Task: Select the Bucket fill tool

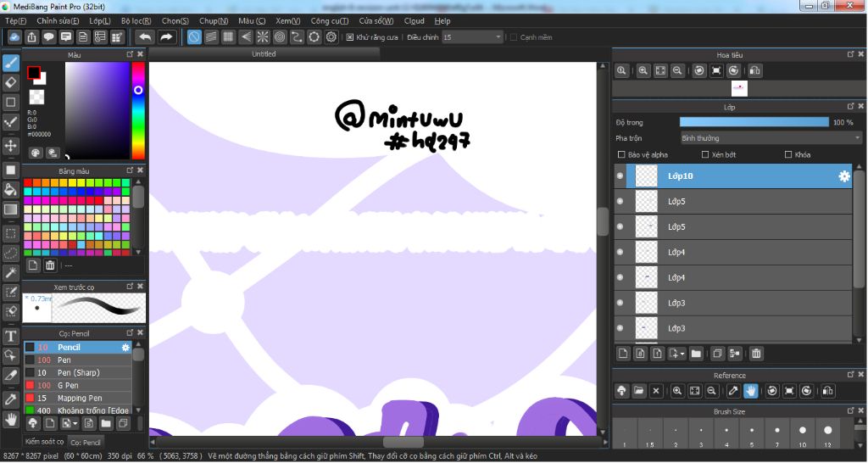Action: tap(10, 190)
